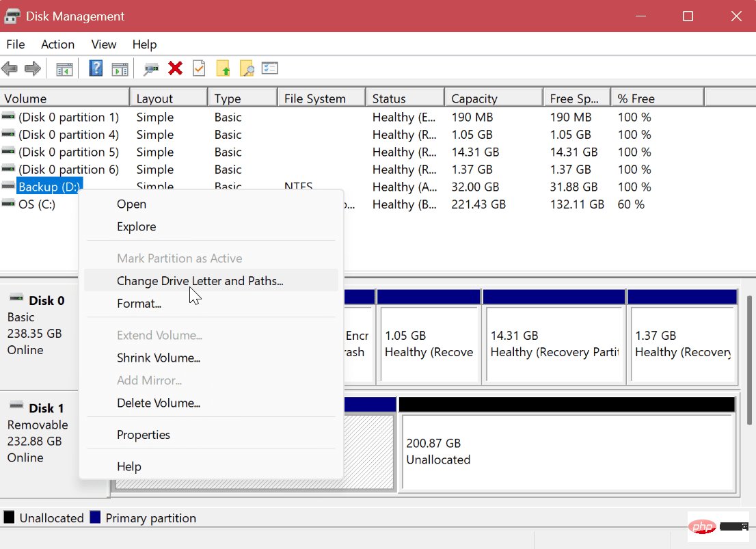Click drive icon next to OS (C:)
The image size is (756, 549).
[x=8, y=204]
